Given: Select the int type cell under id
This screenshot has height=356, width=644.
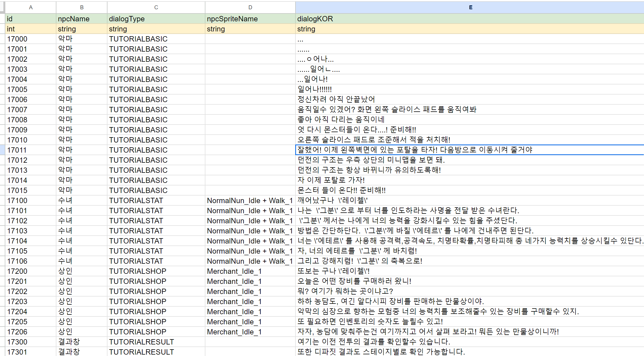Looking at the screenshot, I should 11,29.
